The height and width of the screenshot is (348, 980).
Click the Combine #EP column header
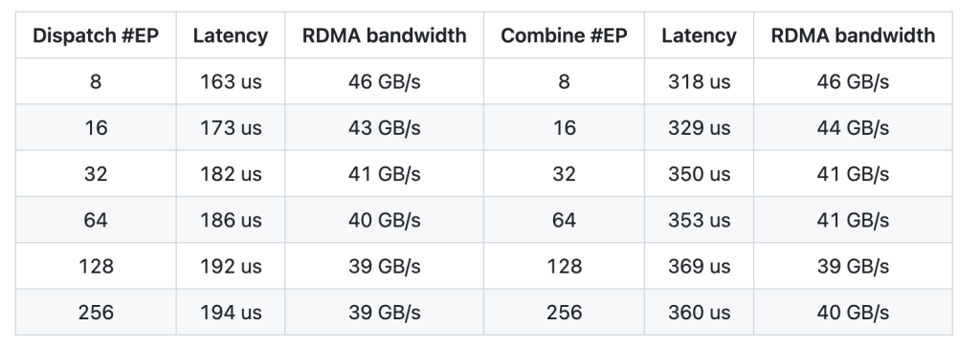[564, 35]
